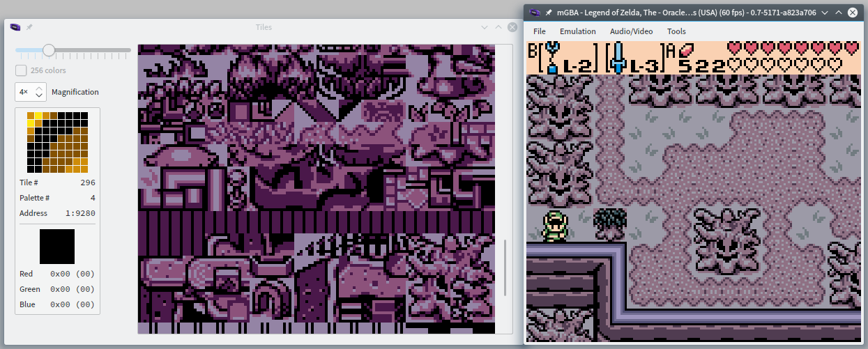The height and width of the screenshot is (349, 868).
Task: Click the Blue value 0x00 (00)
Action: pyautogui.click(x=73, y=304)
